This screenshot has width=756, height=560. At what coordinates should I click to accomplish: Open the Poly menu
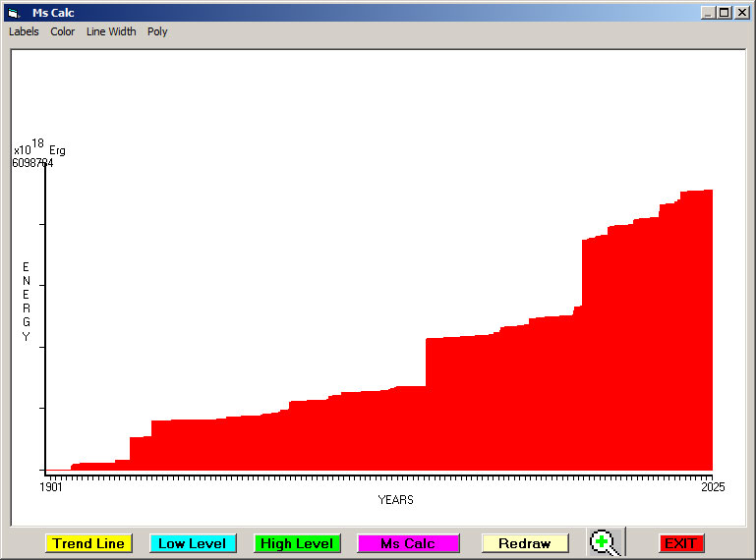point(157,31)
